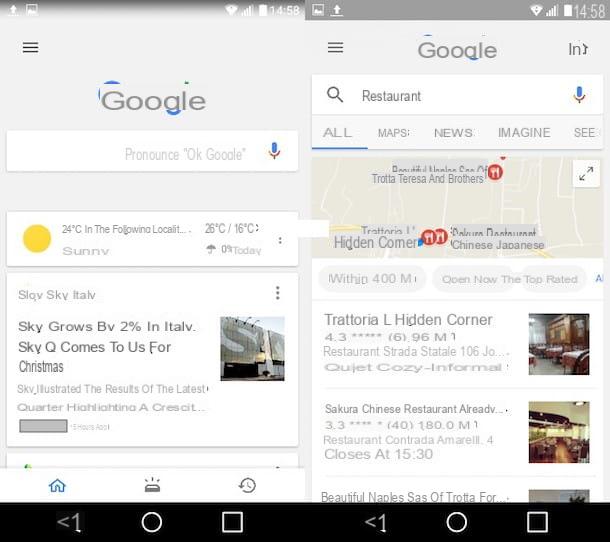
Task: Open Sky Italy news card three-dot menu
Action: [x=278, y=293]
